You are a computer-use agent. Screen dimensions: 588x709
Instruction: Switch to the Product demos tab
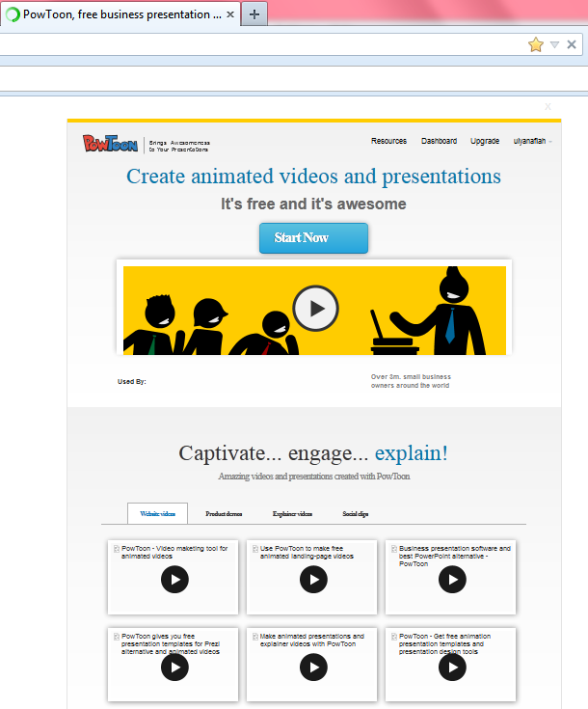tap(224, 513)
